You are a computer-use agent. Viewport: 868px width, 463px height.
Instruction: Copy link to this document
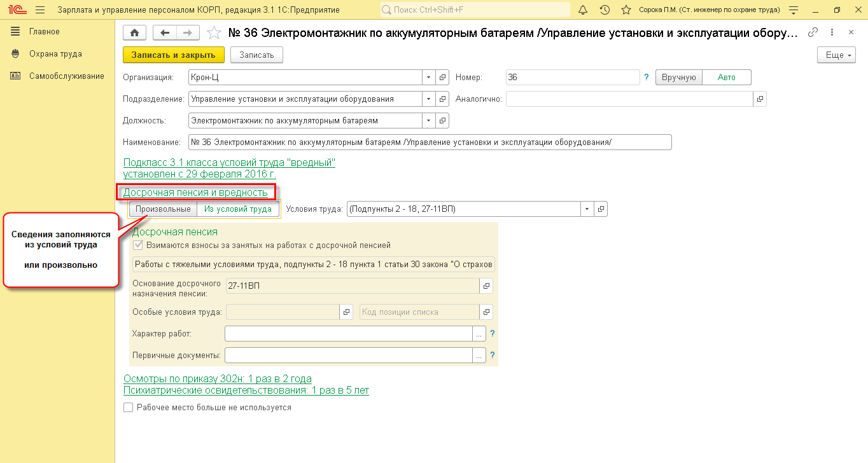[813, 32]
